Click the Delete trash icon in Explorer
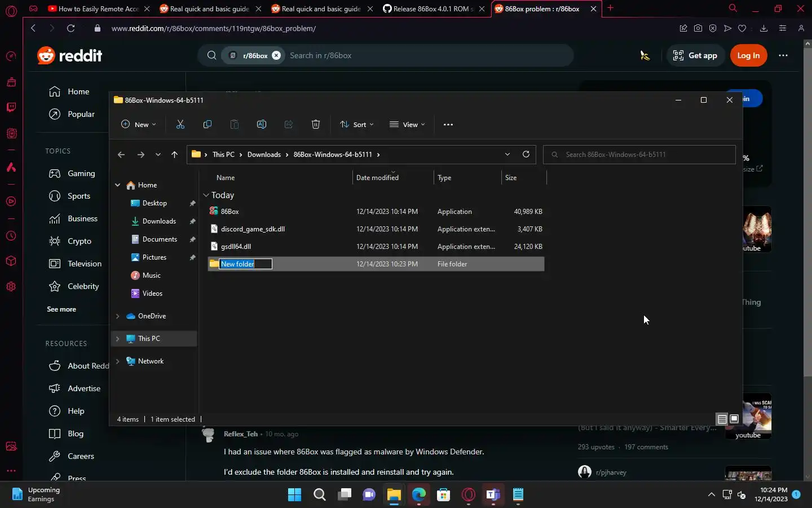This screenshot has width=812, height=508. (316, 124)
